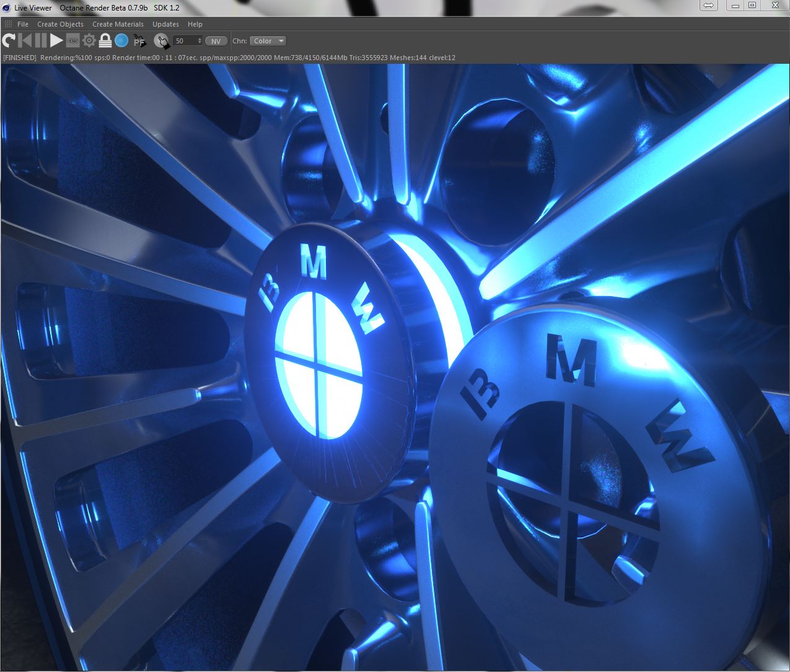Open the Create Objects menu
The image size is (790, 672).
point(60,24)
